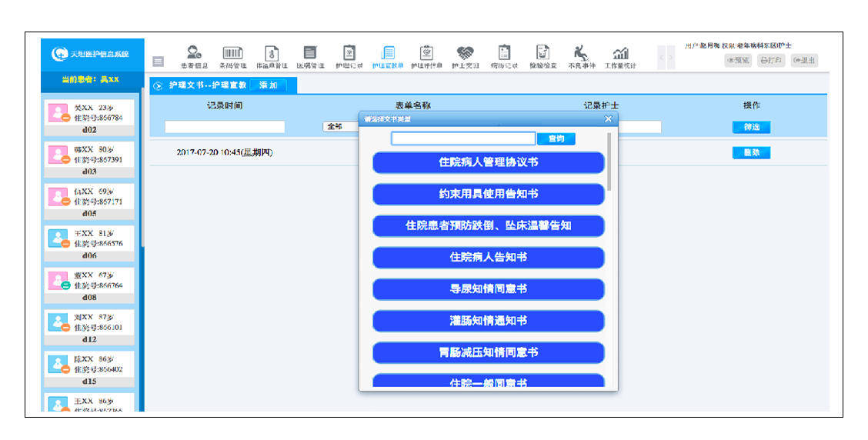Open 检验检查 lab examination icon
This screenshot has width=868, height=440.
(542, 55)
